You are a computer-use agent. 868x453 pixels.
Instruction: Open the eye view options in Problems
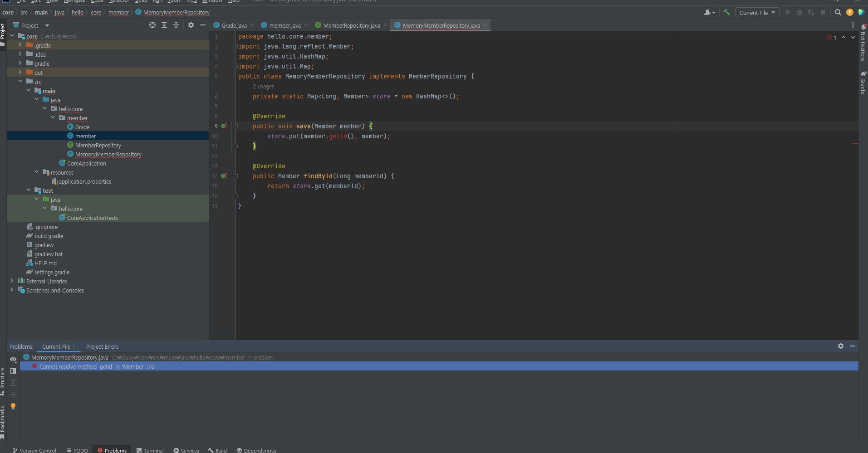(13, 359)
